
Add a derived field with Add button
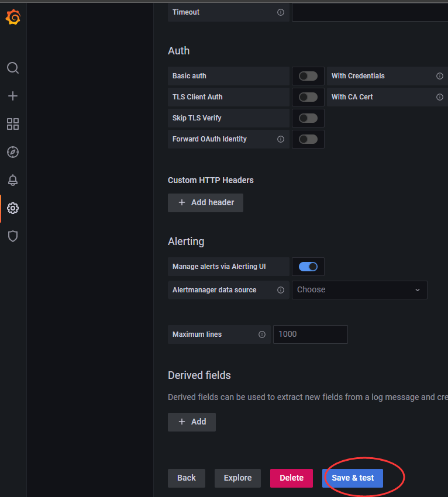coord(192,422)
